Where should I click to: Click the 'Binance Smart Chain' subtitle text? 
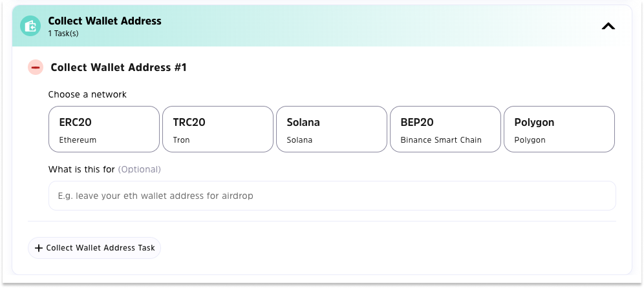441,139
